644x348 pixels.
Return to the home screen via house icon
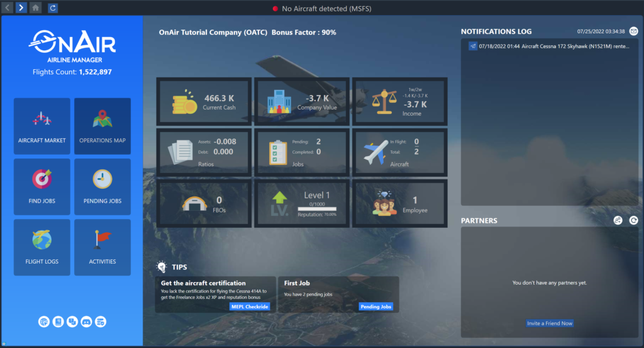click(36, 8)
